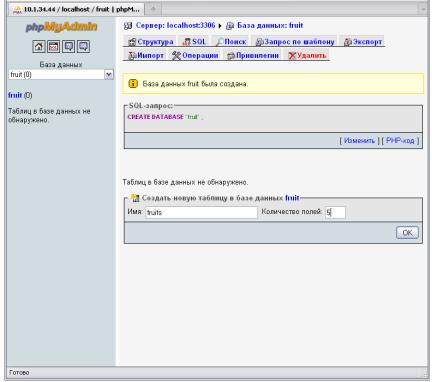Open the Привилегии tab

[x=253, y=55]
